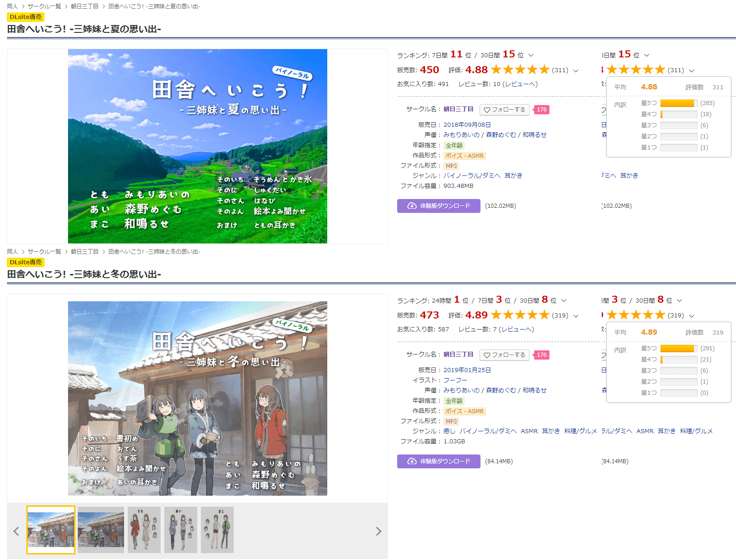Click the winter product main cover image
The image size is (736, 560).
[x=198, y=398]
